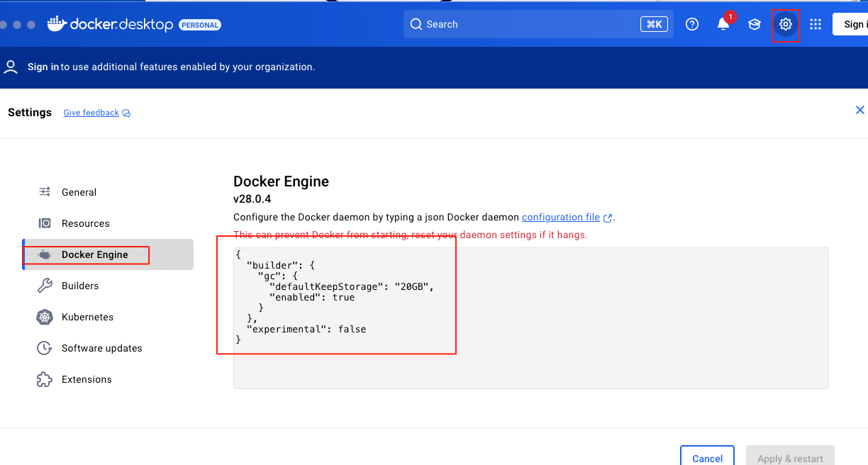Open the apps grid icon
Image resolution: width=868 pixels, height=465 pixels.
pos(816,25)
